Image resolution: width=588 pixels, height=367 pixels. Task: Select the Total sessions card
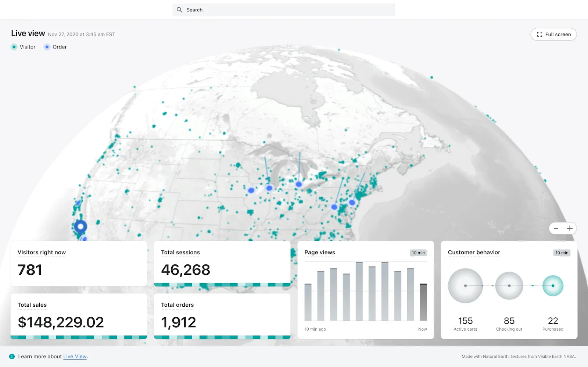(222, 264)
